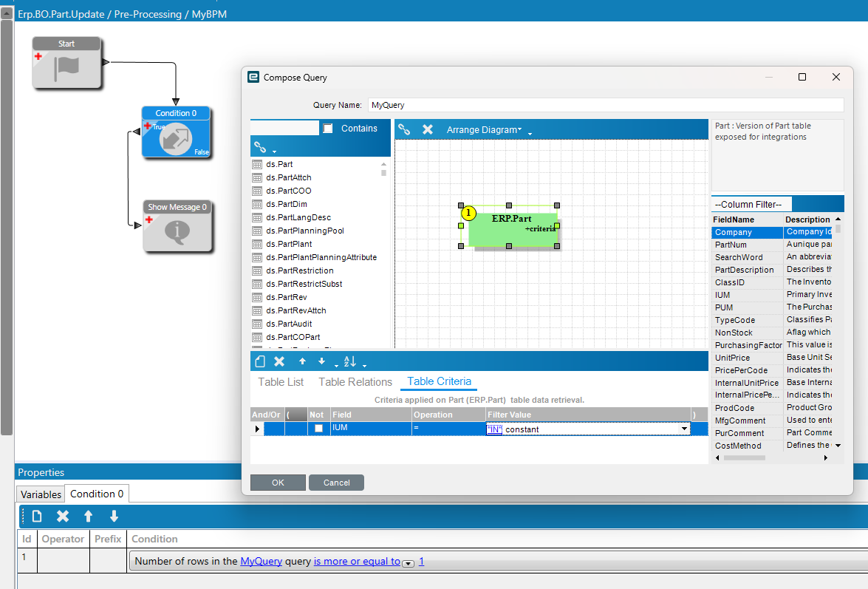
Task: Open the Filter Value dropdown arrow
Action: [684, 429]
